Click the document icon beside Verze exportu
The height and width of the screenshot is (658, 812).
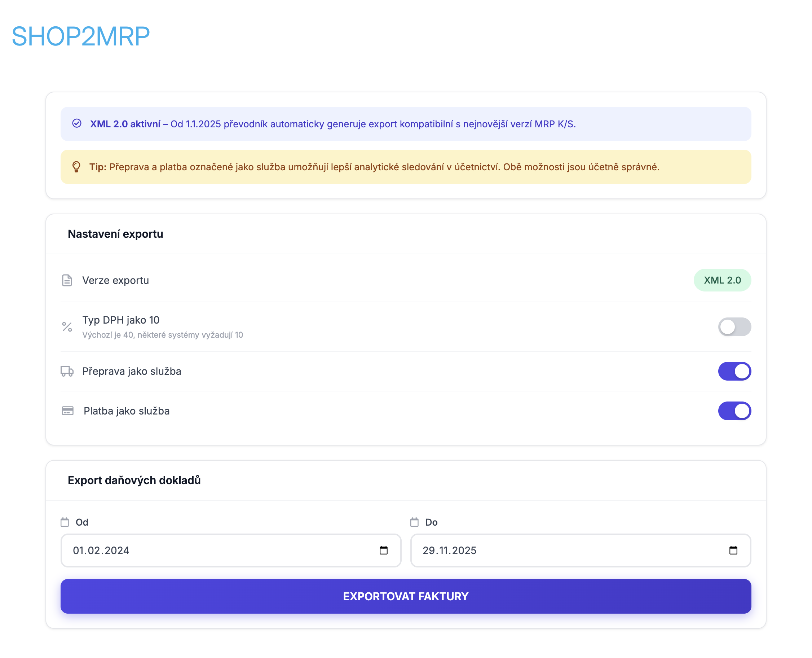(67, 280)
